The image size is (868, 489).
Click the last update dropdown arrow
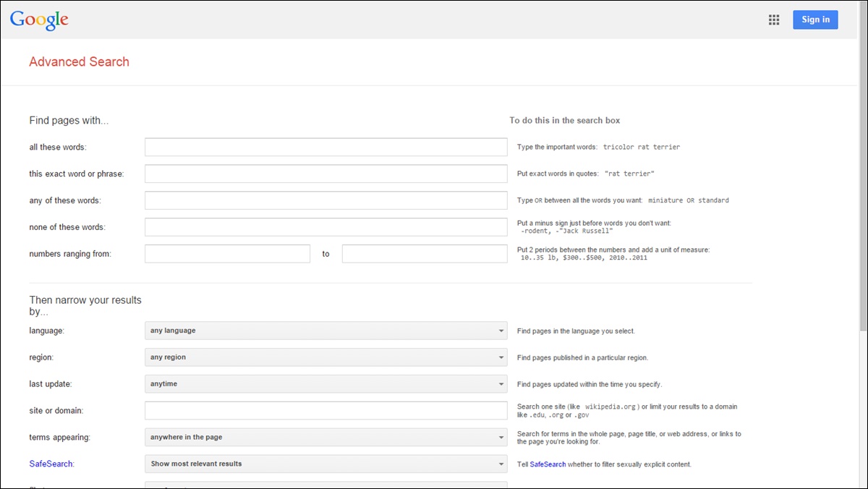(501, 383)
